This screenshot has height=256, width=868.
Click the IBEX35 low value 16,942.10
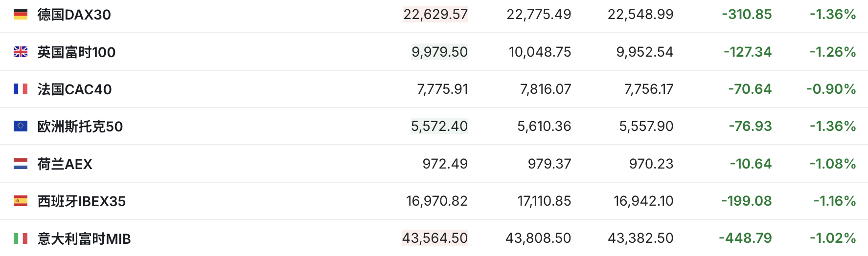coord(643,201)
